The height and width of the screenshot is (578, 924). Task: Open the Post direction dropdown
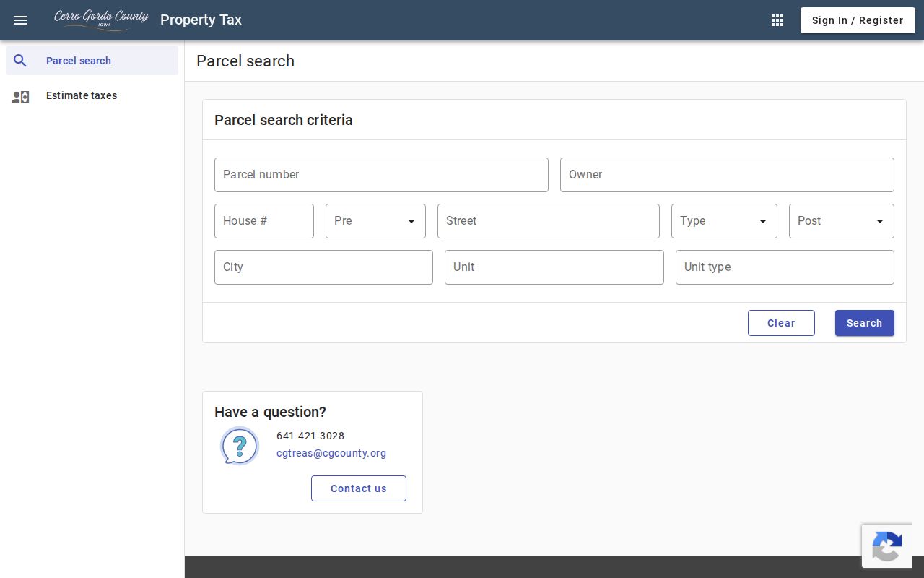pyautogui.click(x=842, y=221)
